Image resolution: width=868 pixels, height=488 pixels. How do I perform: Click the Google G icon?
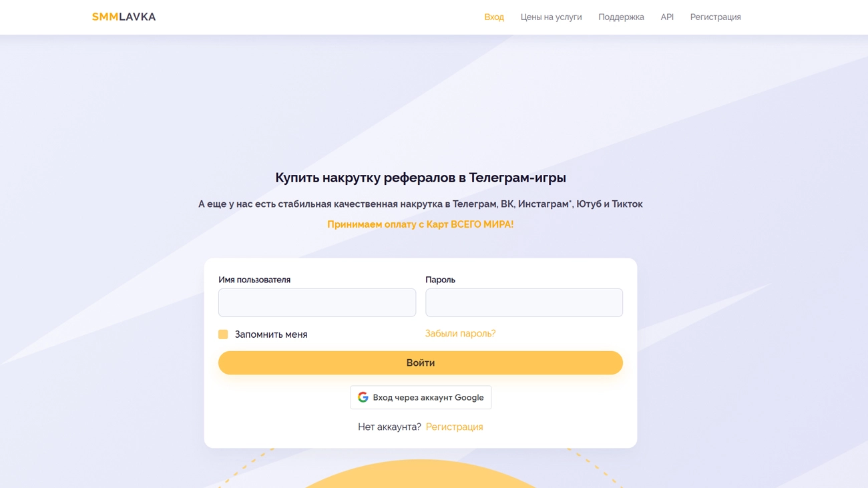[x=363, y=397]
